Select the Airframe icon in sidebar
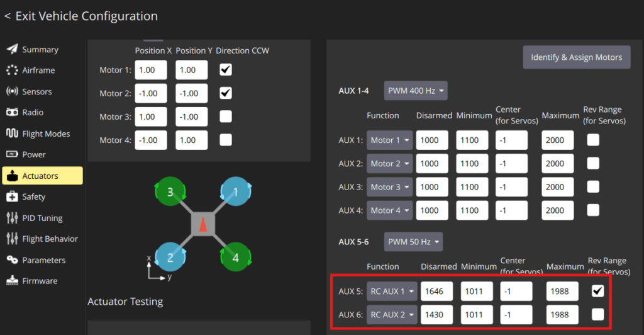Viewport: 644px width, 335px height. point(13,71)
